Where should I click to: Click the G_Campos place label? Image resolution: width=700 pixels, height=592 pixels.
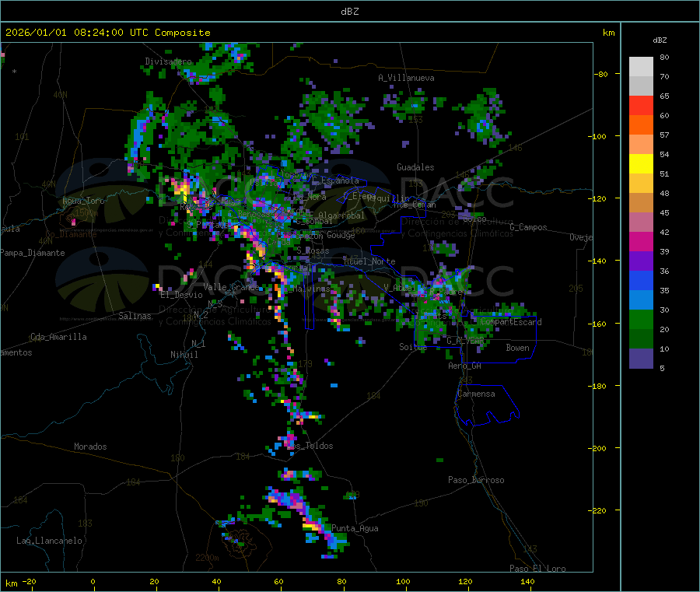pos(529,227)
